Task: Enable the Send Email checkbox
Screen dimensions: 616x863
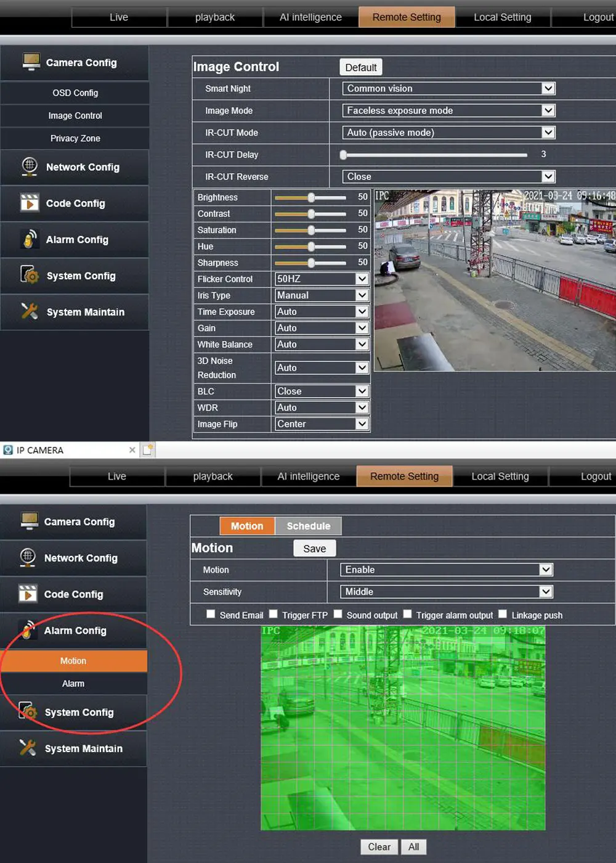Action: tap(211, 614)
